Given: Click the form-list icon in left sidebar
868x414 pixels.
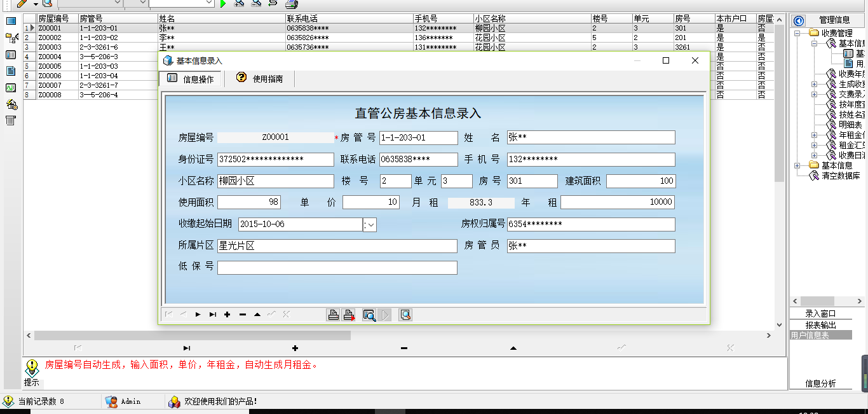Looking at the screenshot, I should tap(11, 55).
